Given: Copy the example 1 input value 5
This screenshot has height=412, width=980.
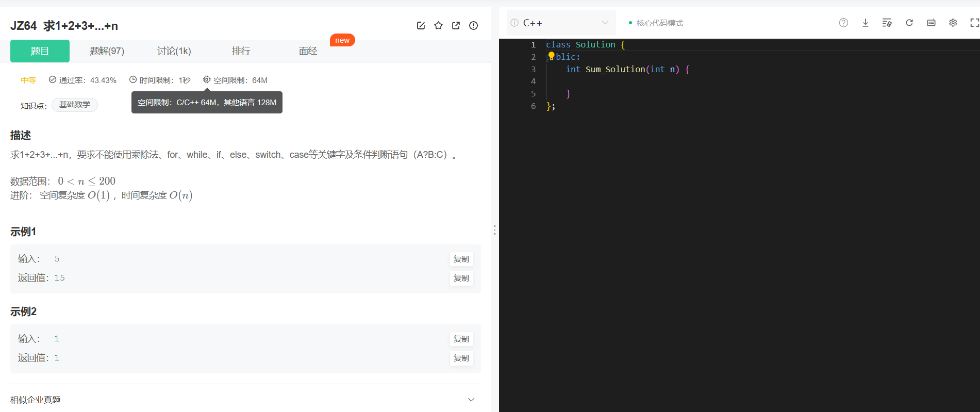Looking at the screenshot, I should [461, 259].
